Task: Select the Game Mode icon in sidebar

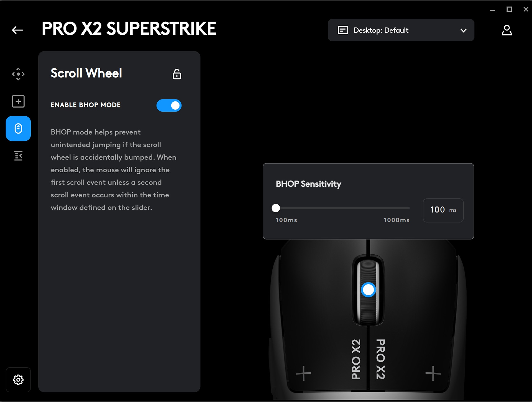Action: click(x=18, y=156)
